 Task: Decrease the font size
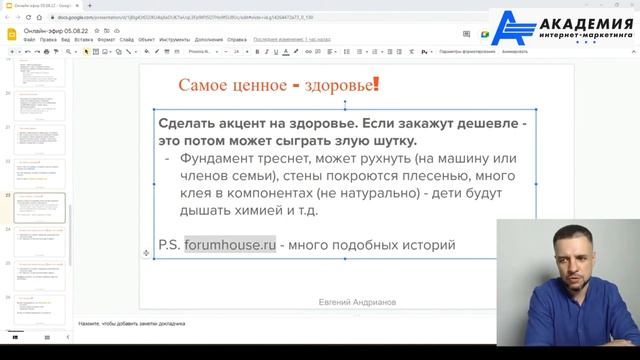[x=226, y=52]
